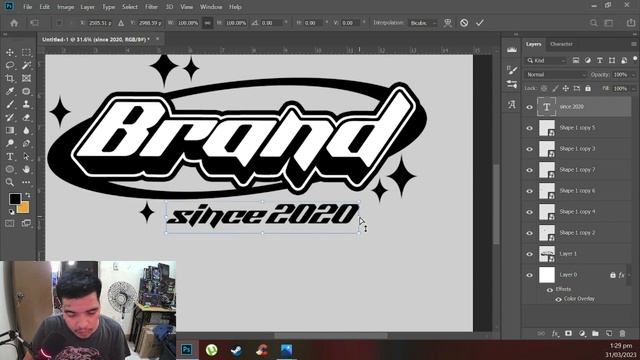Click the rotation angle input field
This screenshot has width=640, height=360.
[271, 23]
